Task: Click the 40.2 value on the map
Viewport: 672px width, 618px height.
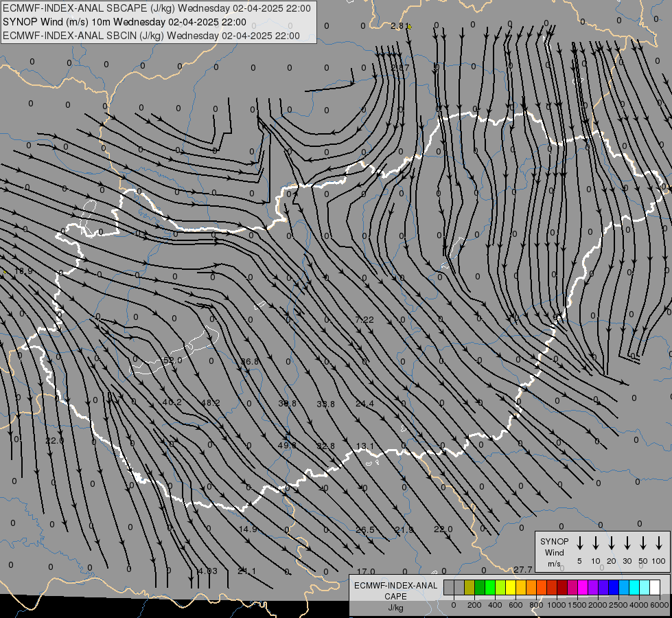Action: click(x=172, y=402)
